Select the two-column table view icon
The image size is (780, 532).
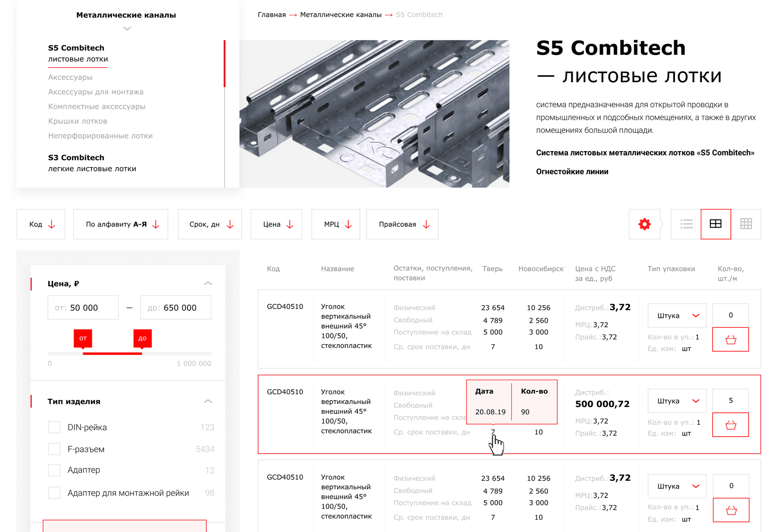point(716,224)
